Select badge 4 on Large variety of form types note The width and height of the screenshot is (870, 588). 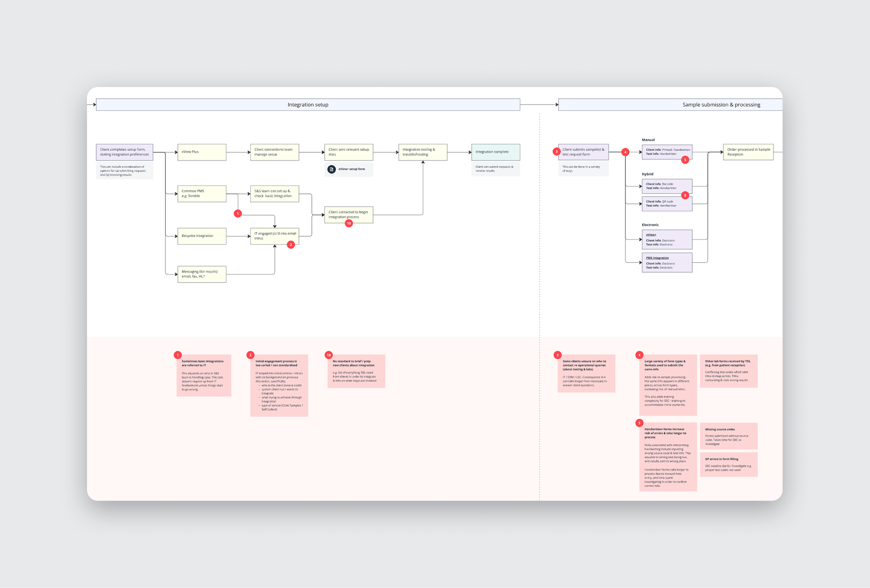pyautogui.click(x=639, y=355)
